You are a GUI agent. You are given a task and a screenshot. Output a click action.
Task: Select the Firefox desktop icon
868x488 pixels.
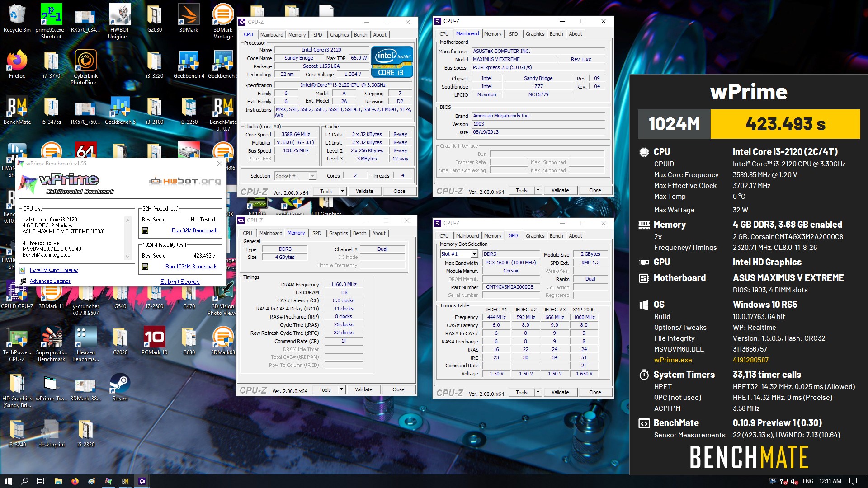pos(17,65)
